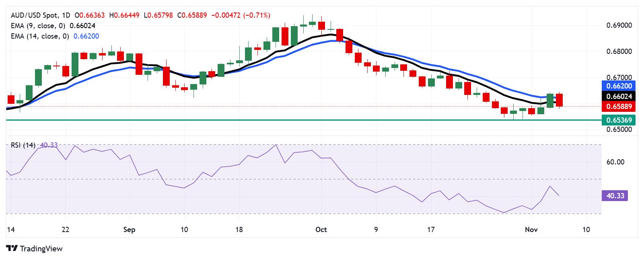Screen dimensions: 644x259
Task: Click the blue 0.66200 EMA price label
Action: (x=619, y=86)
